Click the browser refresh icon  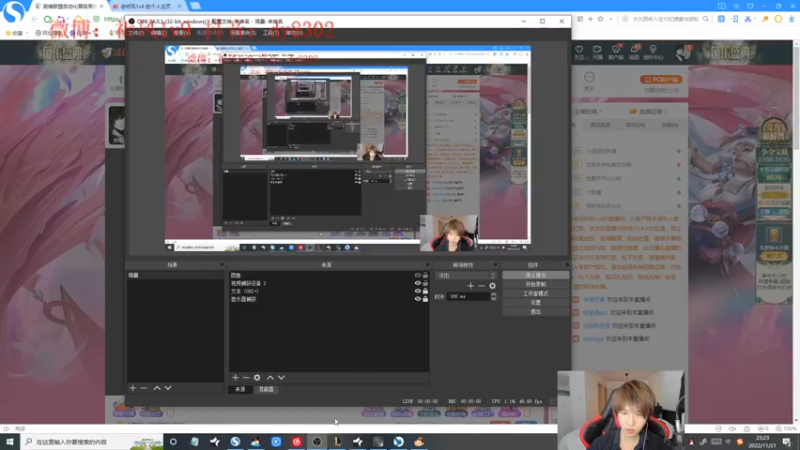tap(47, 19)
